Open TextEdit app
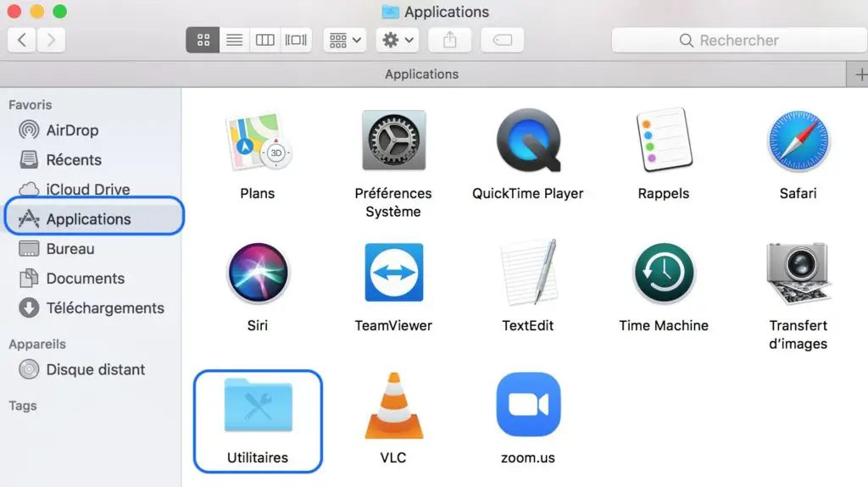The width and height of the screenshot is (868, 487). 529,272
